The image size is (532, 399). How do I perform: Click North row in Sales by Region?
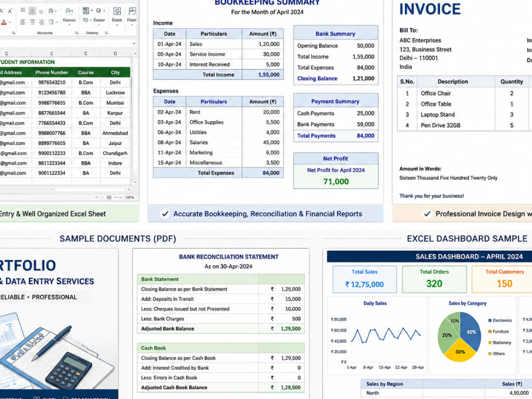pos(446,393)
